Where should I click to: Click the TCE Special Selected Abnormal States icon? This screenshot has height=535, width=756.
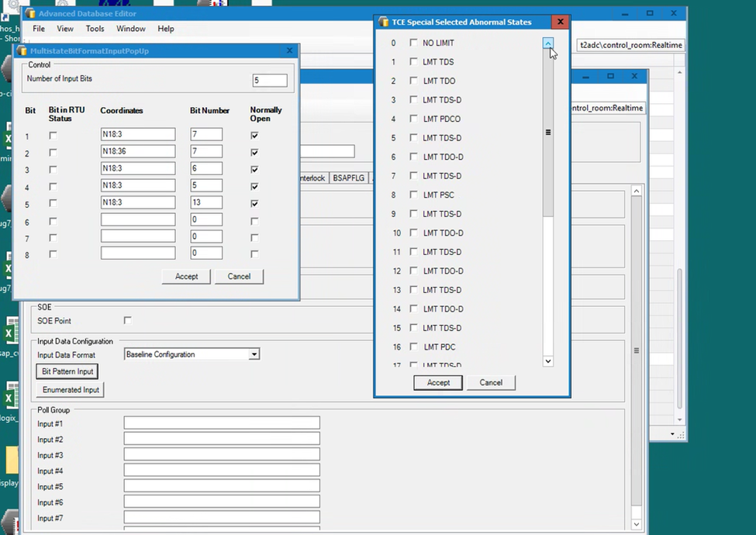pyautogui.click(x=384, y=22)
